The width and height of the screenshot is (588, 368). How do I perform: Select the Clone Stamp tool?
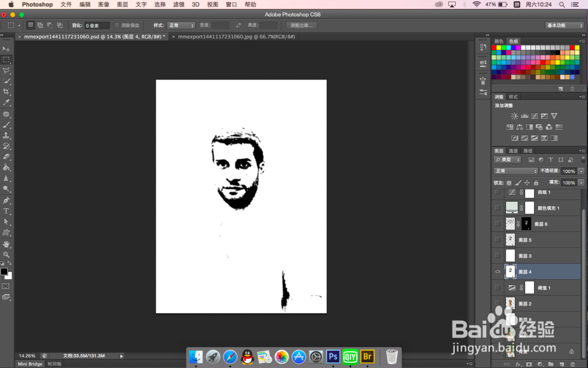click(x=6, y=135)
